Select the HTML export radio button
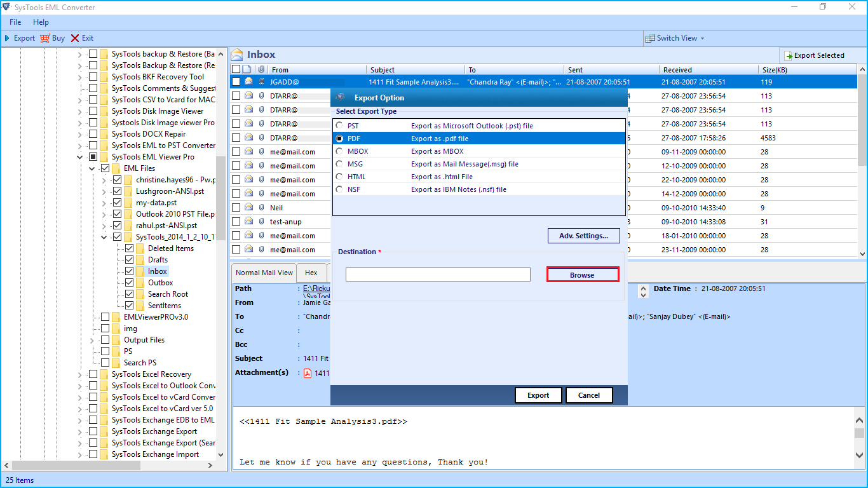868x488 pixels. click(340, 177)
